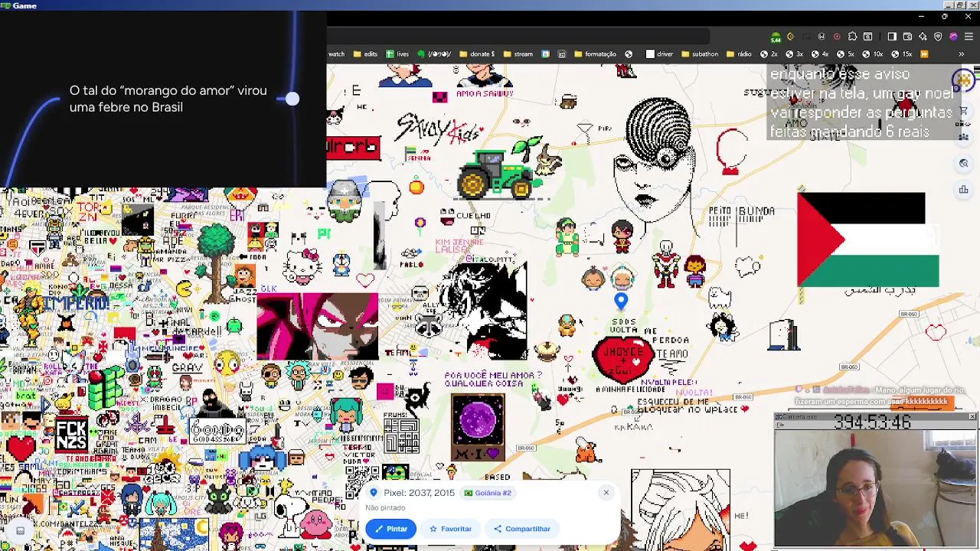This screenshot has height=551, width=980.
Task: Close the pixel info popup
Action: 606,493
